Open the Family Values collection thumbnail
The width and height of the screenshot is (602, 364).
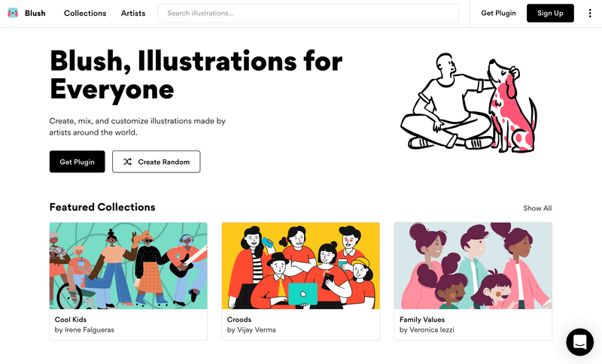473,265
